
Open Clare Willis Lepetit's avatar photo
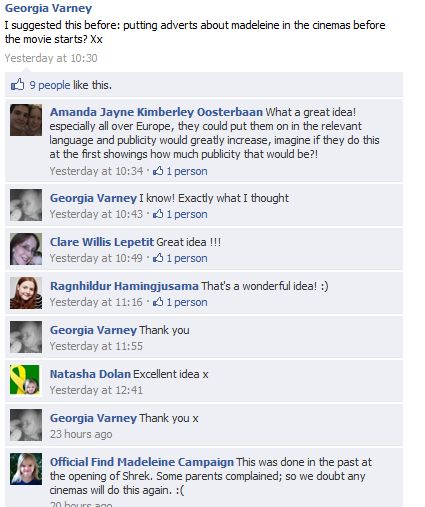coord(26,249)
